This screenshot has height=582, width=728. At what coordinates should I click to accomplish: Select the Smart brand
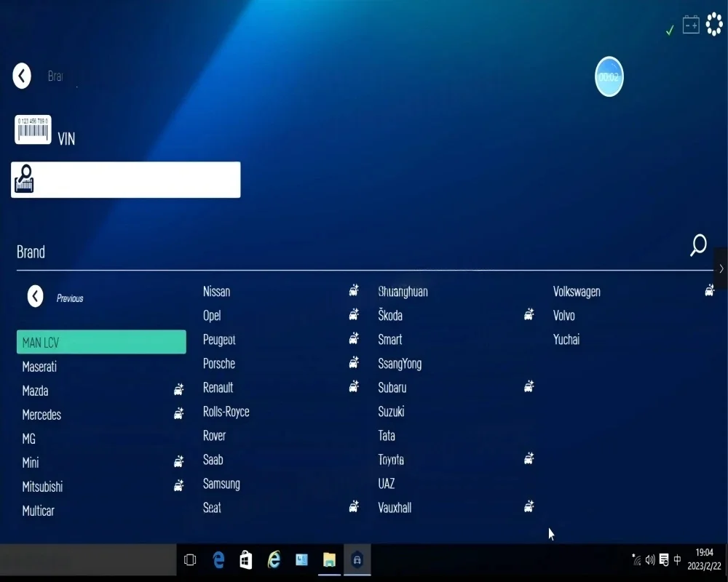click(390, 340)
